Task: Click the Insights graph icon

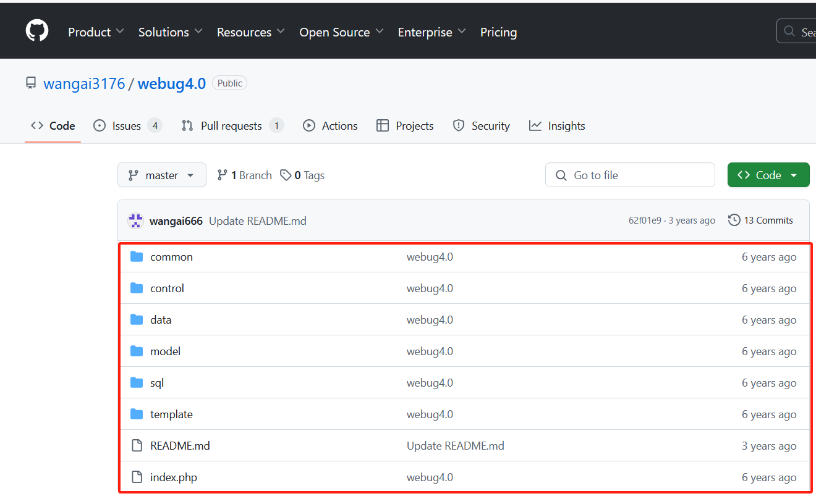Action: (x=535, y=125)
